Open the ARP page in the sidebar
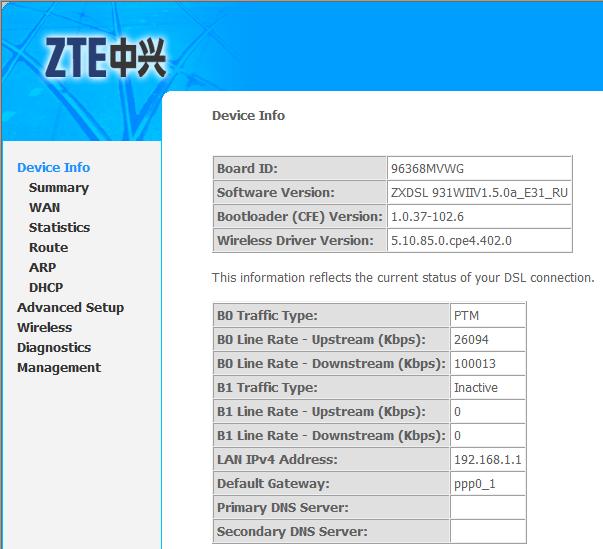The image size is (603, 549). (x=43, y=268)
